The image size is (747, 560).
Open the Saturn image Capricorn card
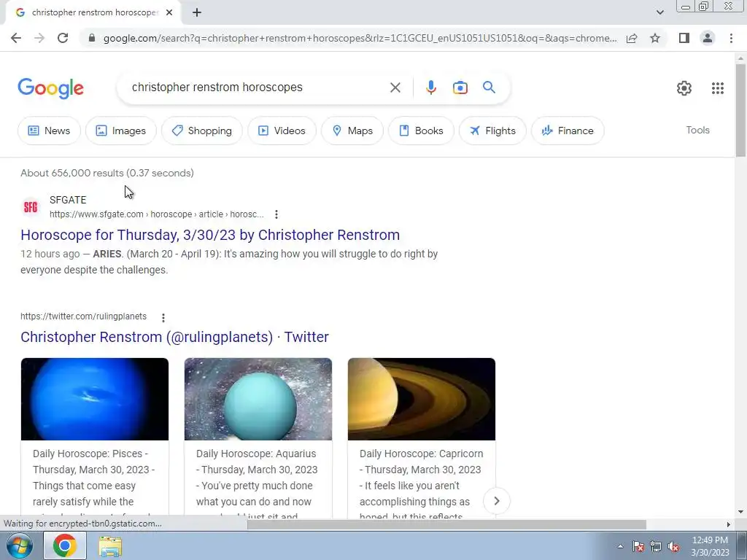coord(422,399)
